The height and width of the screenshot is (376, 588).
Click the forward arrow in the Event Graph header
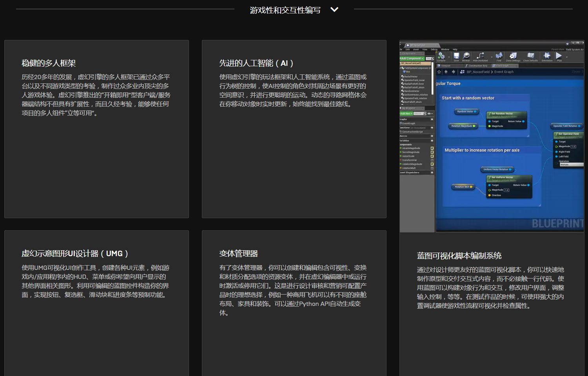coord(454,72)
